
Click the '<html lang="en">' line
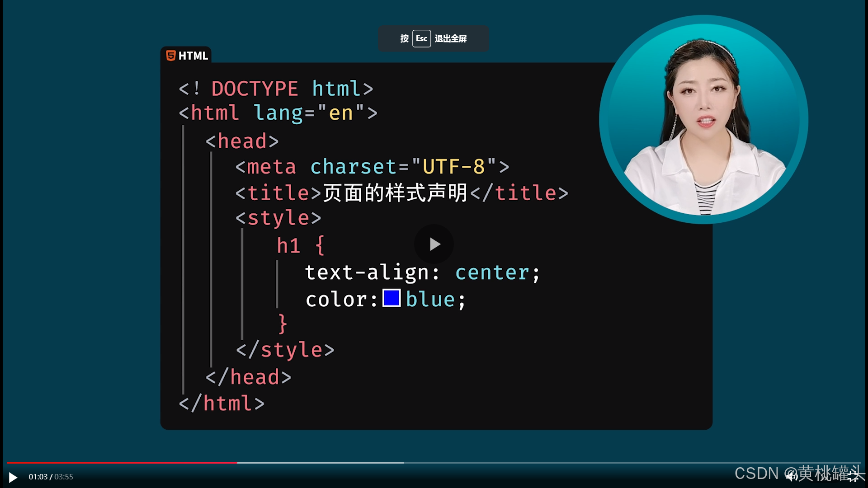tap(278, 113)
